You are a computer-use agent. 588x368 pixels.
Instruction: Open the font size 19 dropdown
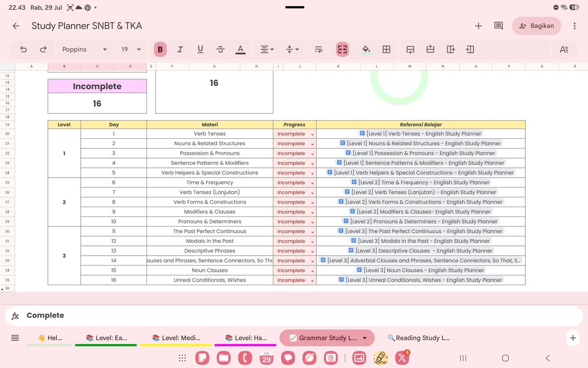pos(131,49)
